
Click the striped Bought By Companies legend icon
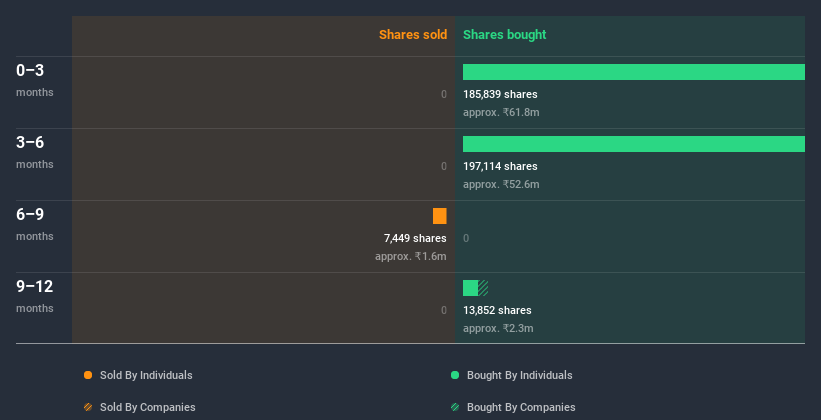(455, 407)
